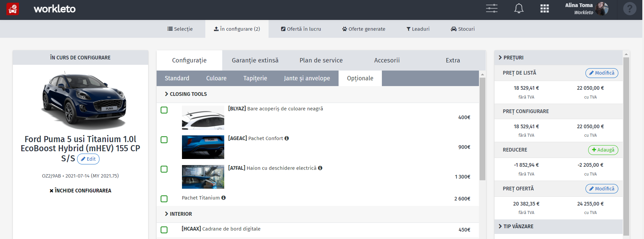644x239 pixels.
Task: Click the 2 600€ Pachet Titanium price
Action: click(462, 199)
